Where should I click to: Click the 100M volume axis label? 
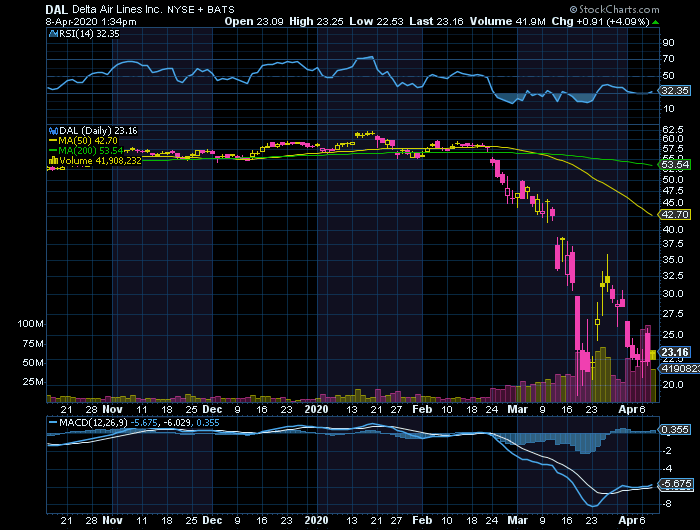click(x=30, y=324)
